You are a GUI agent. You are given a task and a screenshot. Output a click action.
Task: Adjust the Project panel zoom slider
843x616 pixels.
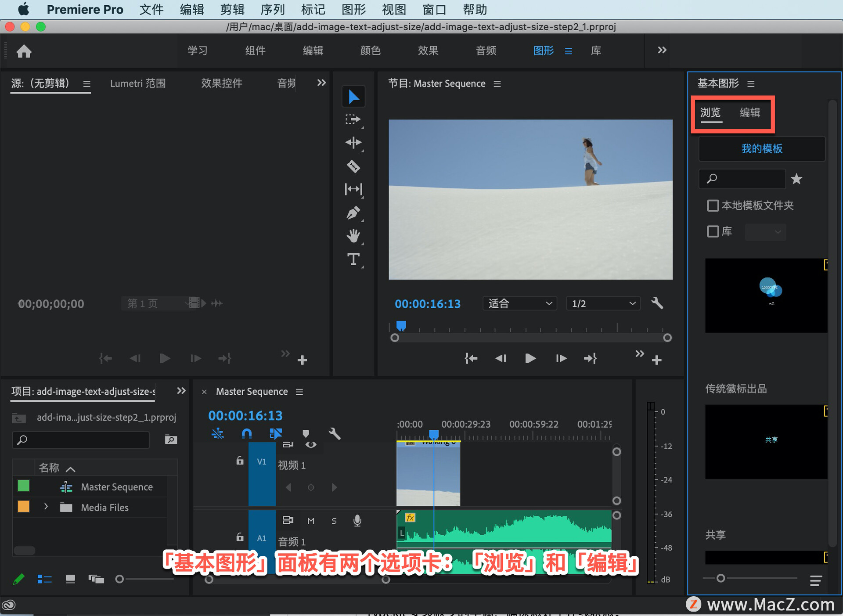pyautogui.click(x=119, y=579)
